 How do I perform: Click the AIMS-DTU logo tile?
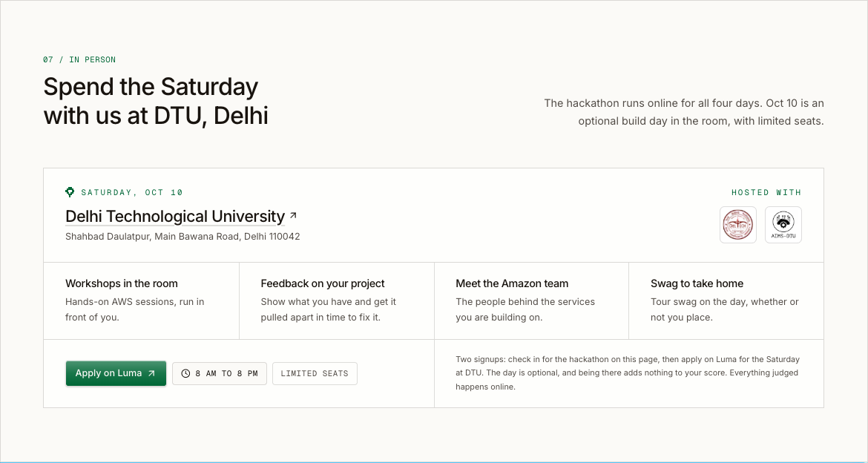click(783, 225)
